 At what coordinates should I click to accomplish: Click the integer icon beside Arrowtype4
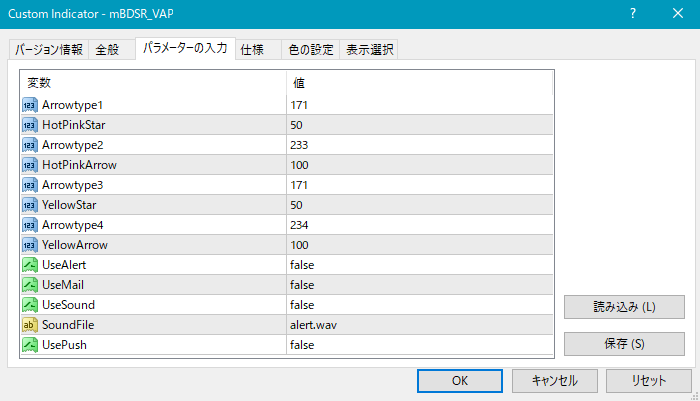pyautogui.click(x=29, y=225)
